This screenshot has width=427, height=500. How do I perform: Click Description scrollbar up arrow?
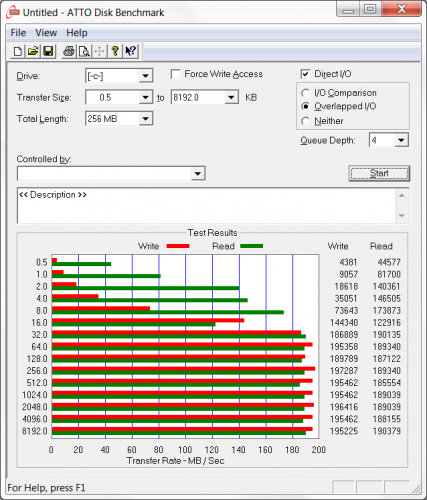402,195
